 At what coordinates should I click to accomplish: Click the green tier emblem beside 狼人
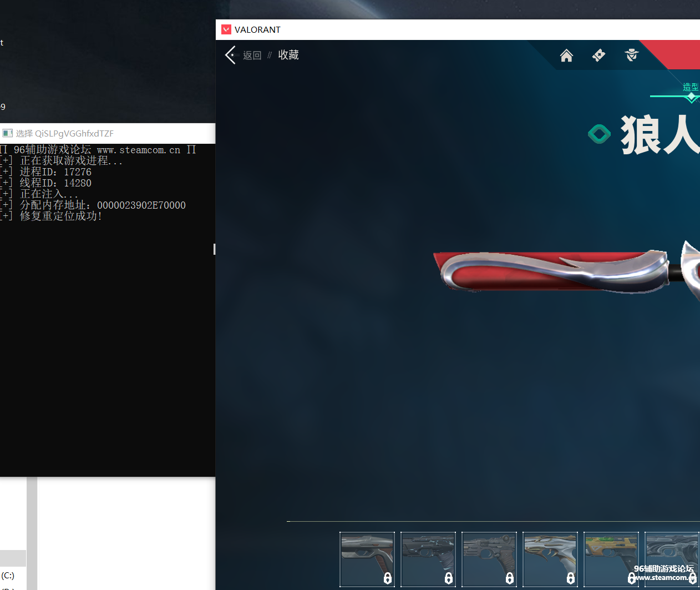pos(599,134)
